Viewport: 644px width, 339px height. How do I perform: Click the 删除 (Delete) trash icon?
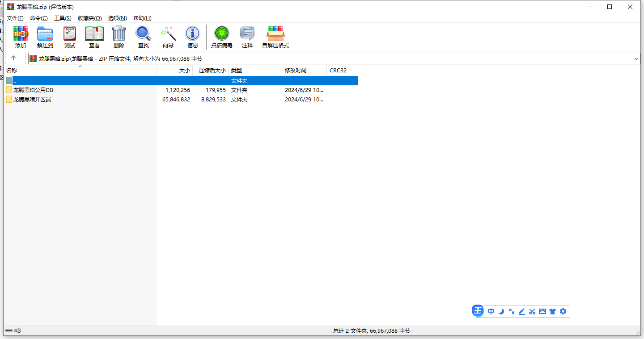[119, 37]
